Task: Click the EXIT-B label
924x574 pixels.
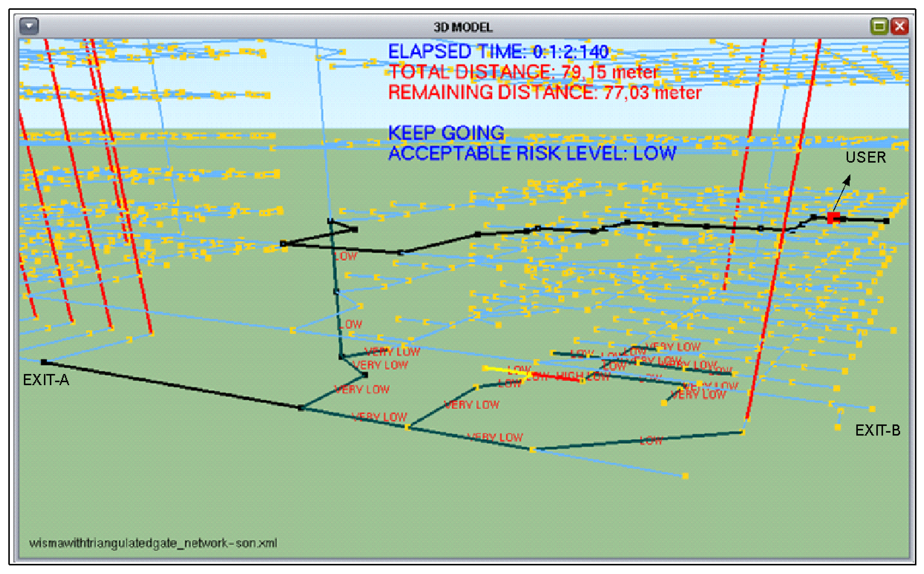Action: pyautogui.click(x=877, y=430)
